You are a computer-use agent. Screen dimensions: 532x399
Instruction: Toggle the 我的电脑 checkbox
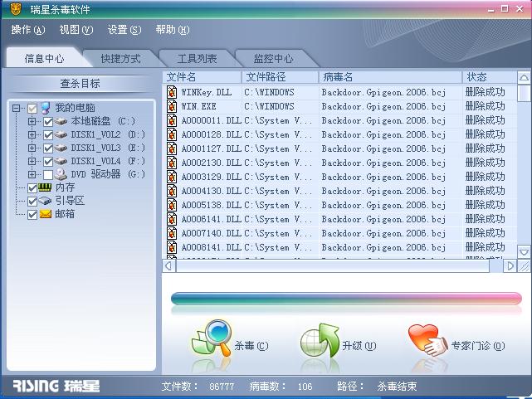32,109
